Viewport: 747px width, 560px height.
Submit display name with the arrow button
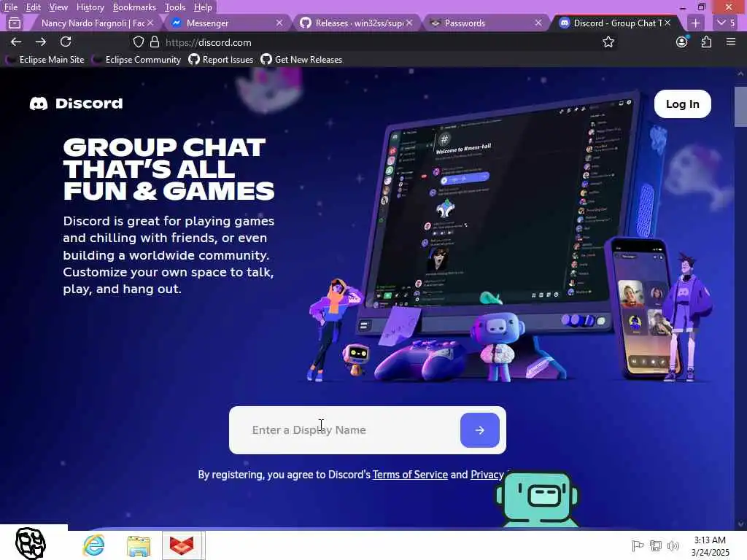tap(480, 430)
